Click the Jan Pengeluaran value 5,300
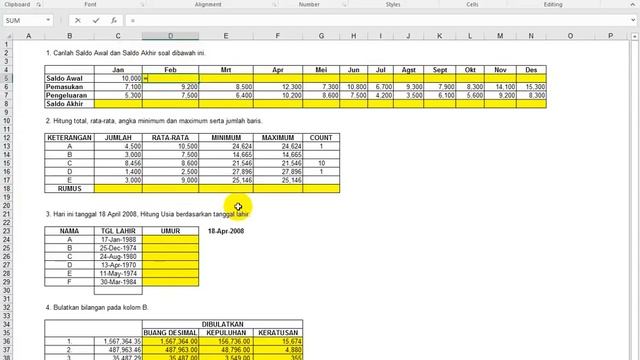This screenshot has height=360, width=640. (118, 96)
